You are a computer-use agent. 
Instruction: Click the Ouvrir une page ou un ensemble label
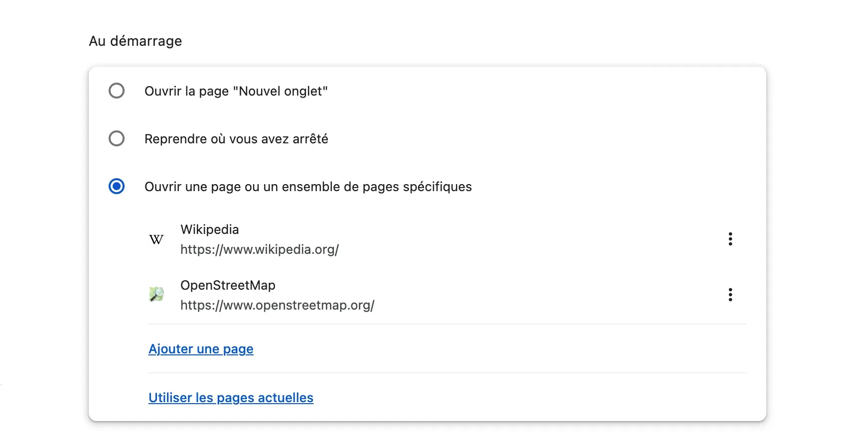[308, 187]
